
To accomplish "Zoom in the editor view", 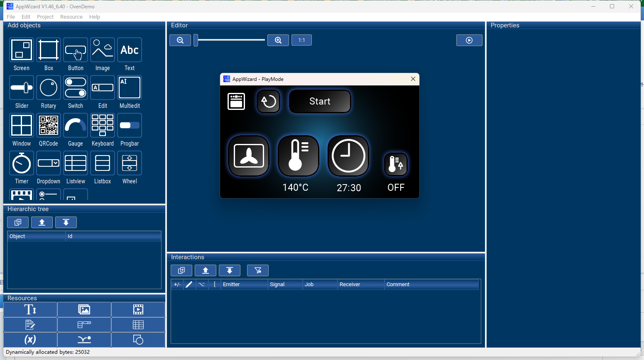I will coord(278,40).
